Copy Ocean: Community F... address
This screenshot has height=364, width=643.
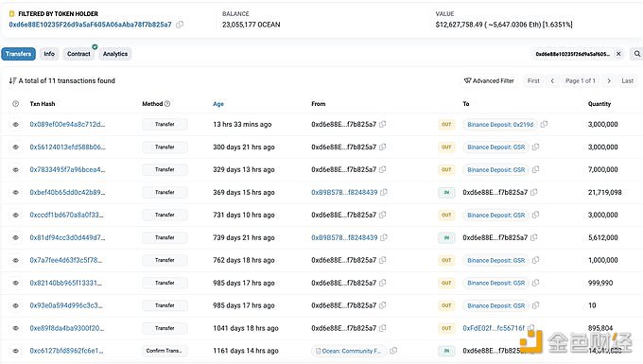tap(393, 351)
